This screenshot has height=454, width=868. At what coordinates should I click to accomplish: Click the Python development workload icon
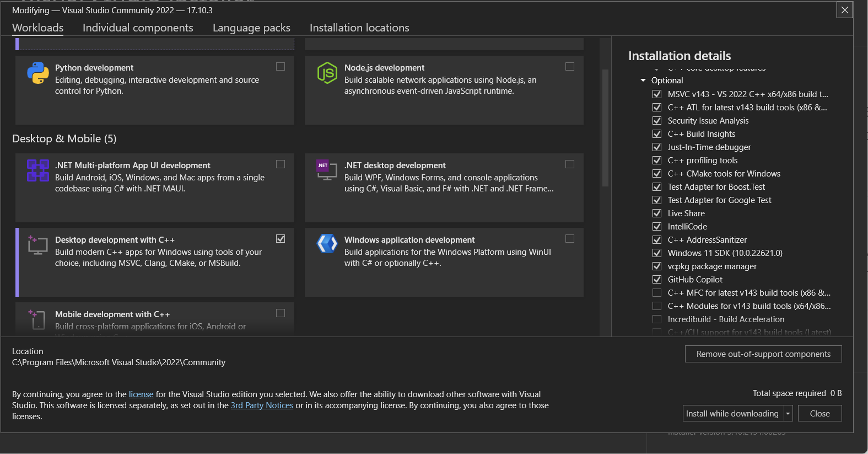point(38,73)
